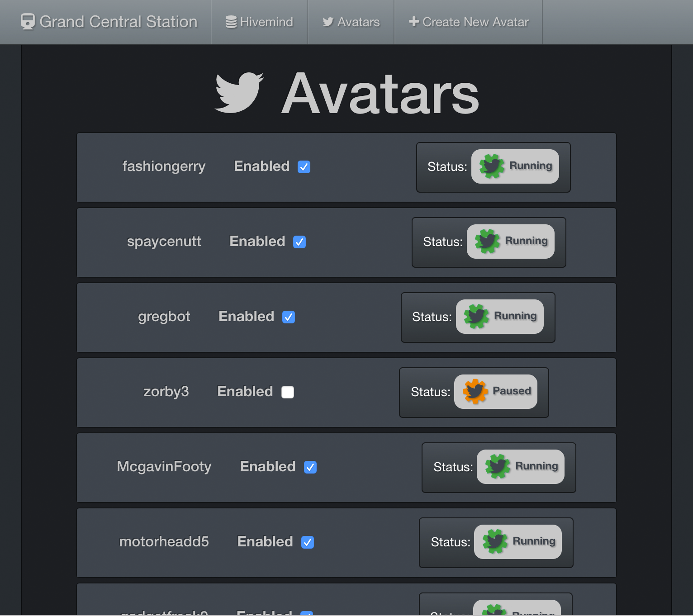The image size is (693, 616).
Task: Uncheck Enabled for gregbot
Action: 289,317
